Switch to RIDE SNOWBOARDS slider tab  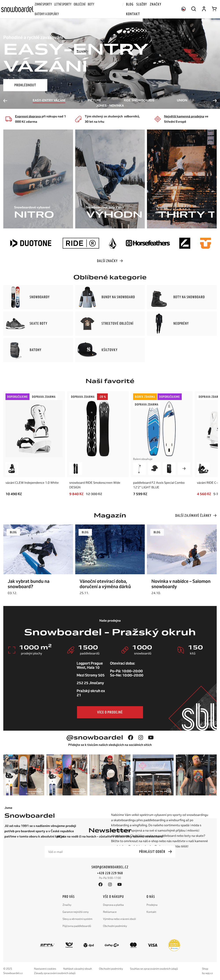[x=139, y=100]
